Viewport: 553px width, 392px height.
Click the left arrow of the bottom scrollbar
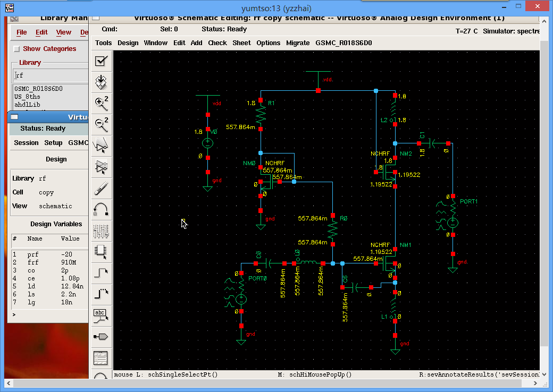tap(9, 383)
